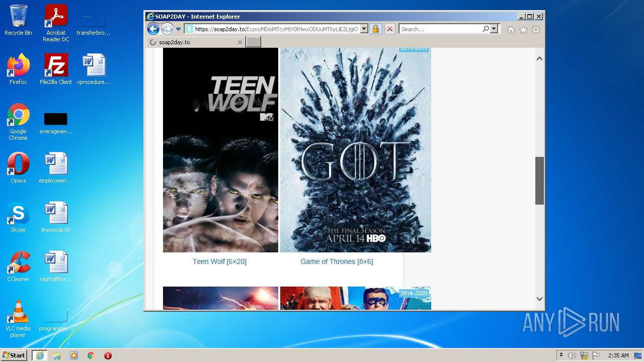Click Internet Explorer in the taskbar

coord(40,355)
